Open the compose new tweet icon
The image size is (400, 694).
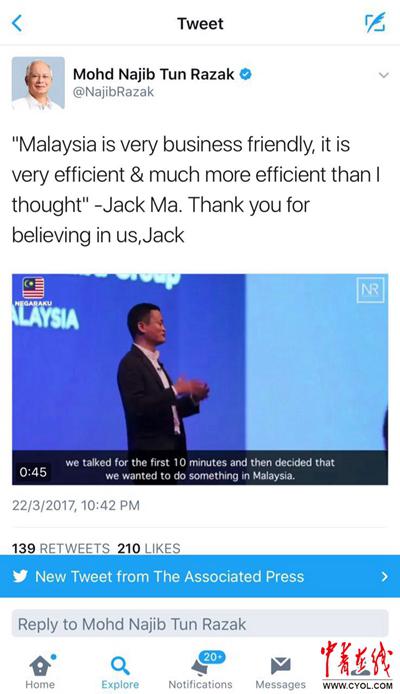tap(375, 23)
